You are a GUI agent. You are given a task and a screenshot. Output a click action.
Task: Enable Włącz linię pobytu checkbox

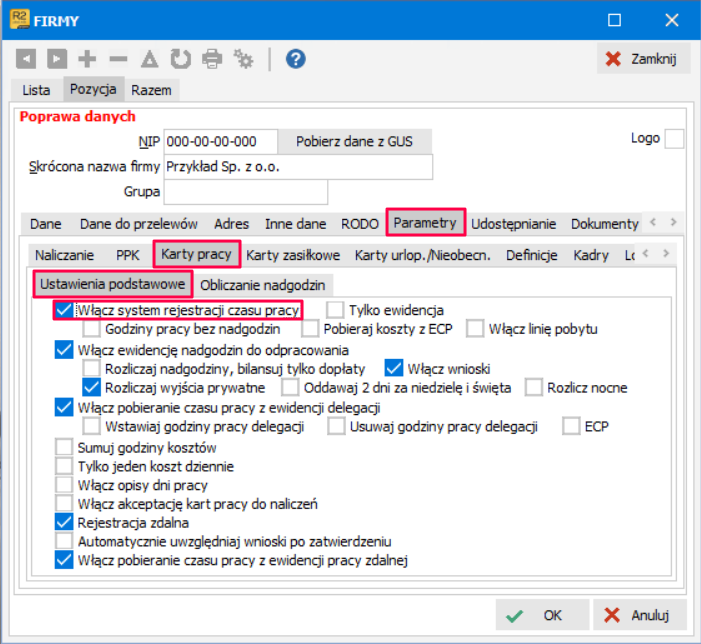click(475, 328)
